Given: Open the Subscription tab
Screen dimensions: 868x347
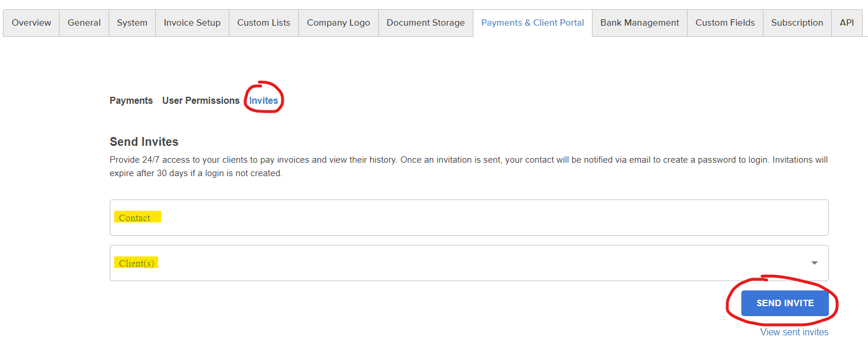Looking at the screenshot, I should tap(797, 23).
